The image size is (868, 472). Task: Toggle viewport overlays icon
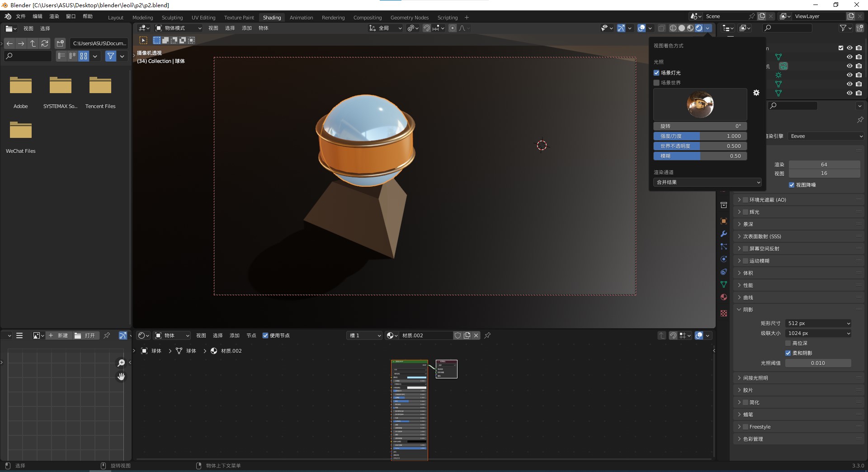click(642, 28)
